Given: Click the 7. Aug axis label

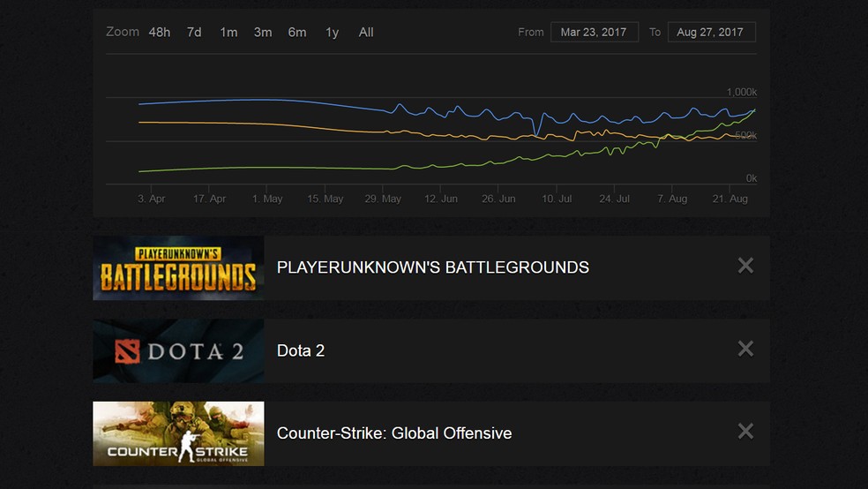Looking at the screenshot, I should click(672, 199).
